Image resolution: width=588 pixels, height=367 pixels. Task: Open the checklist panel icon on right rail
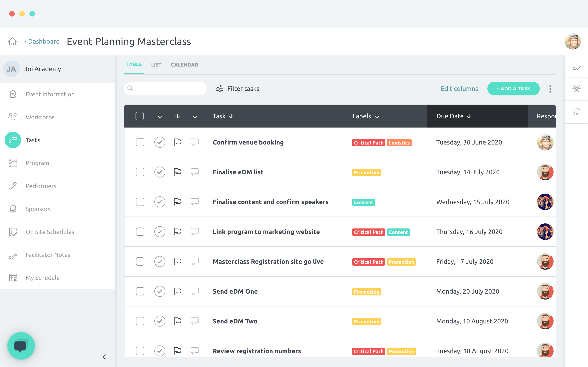576,66
